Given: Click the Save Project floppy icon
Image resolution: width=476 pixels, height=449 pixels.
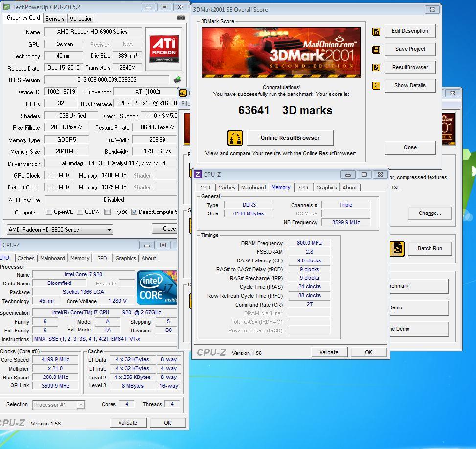Looking at the screenshot, I should pyautogui.click(x=376, y=50).
